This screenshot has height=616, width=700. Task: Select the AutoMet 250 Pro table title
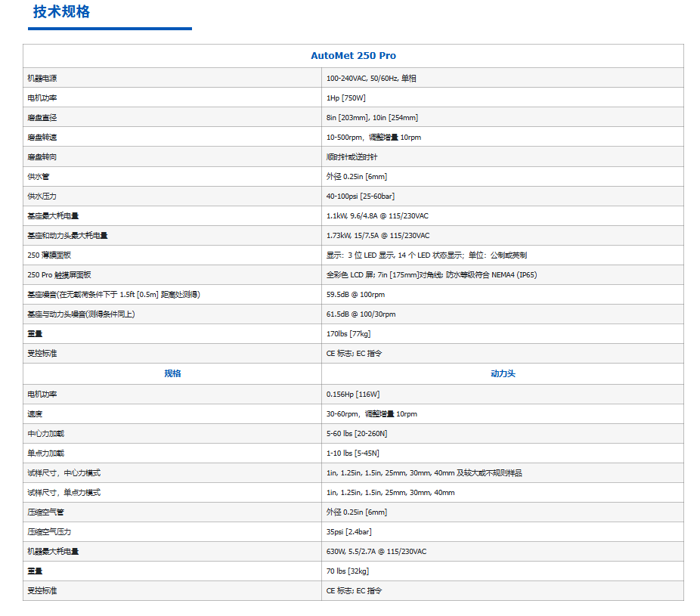353,56
